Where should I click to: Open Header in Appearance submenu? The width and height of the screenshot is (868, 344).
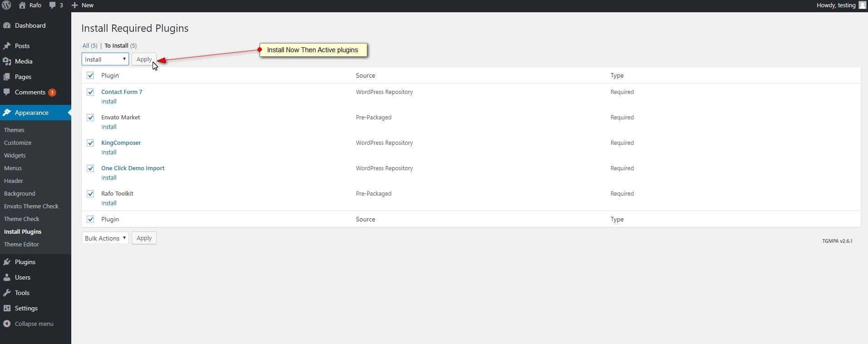click(x=14, y=181)
